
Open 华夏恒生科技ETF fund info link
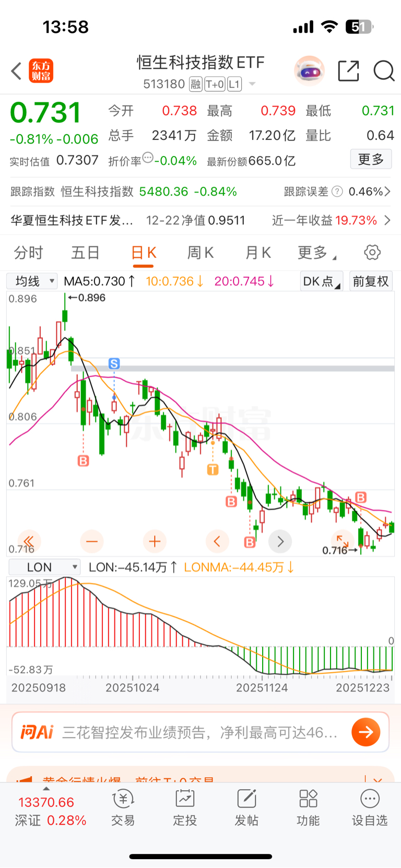point(72,220)
